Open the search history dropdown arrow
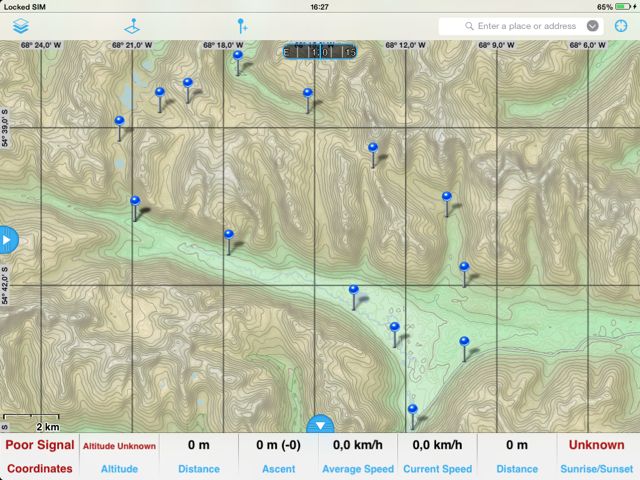 tap(594, 26)
